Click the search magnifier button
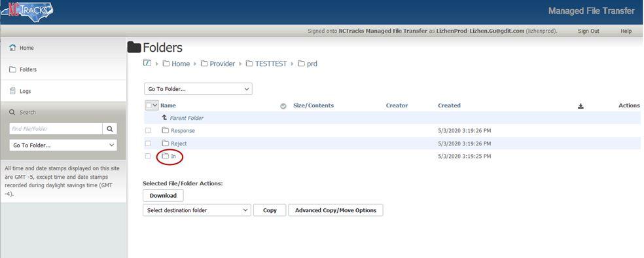Viewport: 644px width, 258px height. tap(110, 128)
